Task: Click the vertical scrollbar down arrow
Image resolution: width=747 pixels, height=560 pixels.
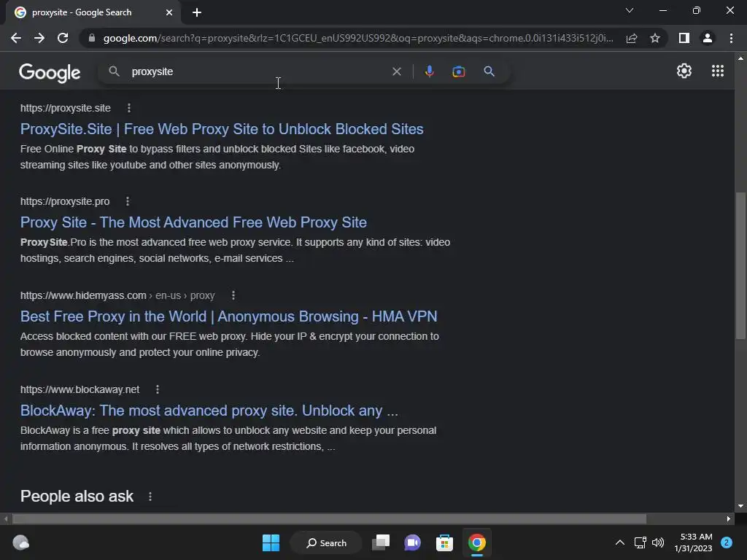Action: (x=740, y=506)
